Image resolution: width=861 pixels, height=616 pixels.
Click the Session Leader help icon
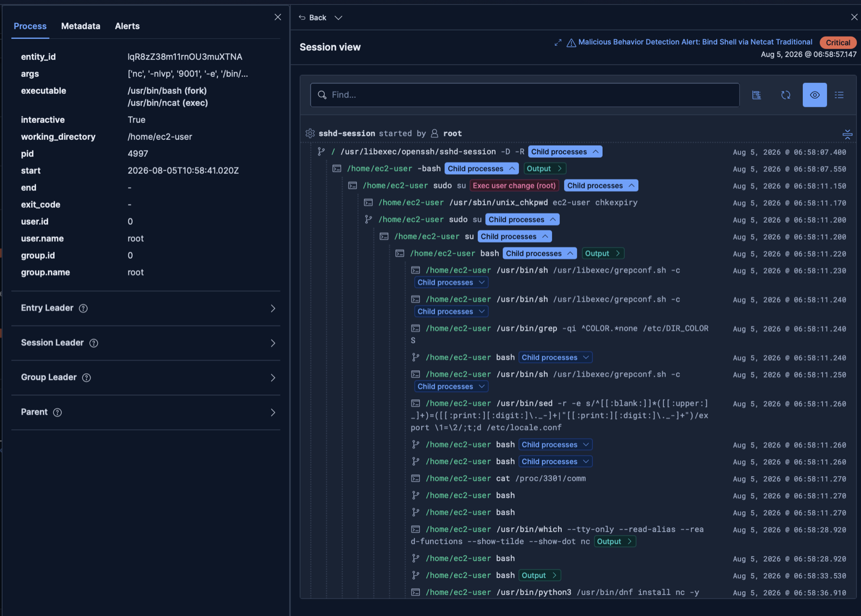click(94, 343)
